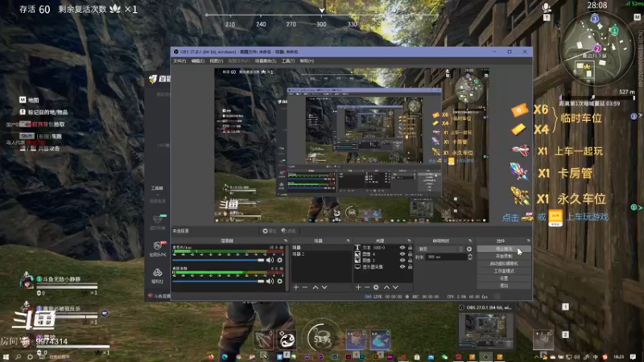
Task: Move the scene up using the up arrow
Action: (316, 287)
